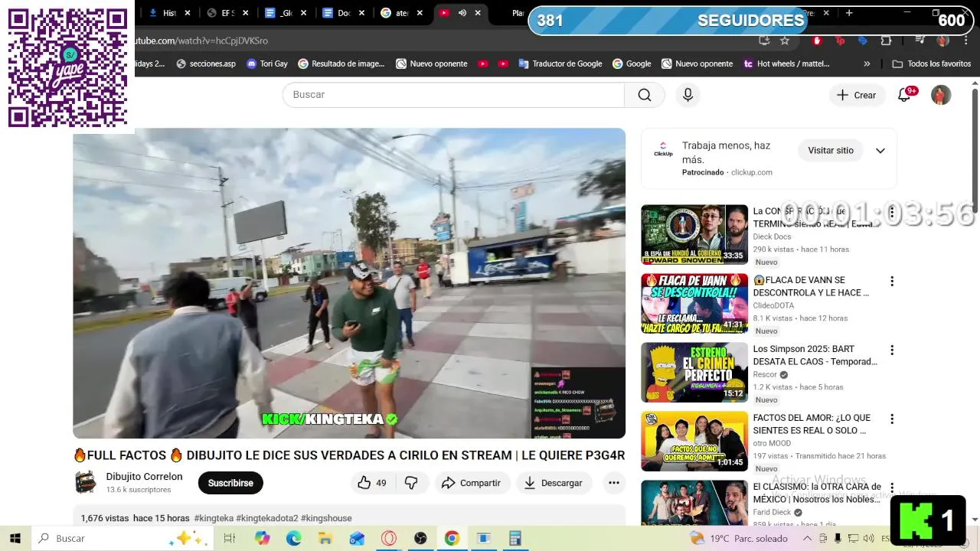Screen dimensions: 980x551
Task: Click Compartir share button
Action: click(x=472, y=483)
